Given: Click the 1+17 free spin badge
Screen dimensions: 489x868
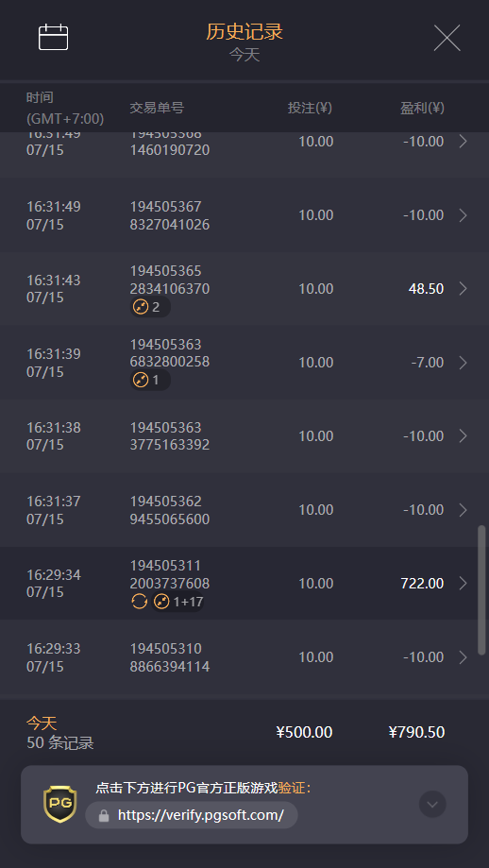Looking at the screenshot, I should 178,602.
